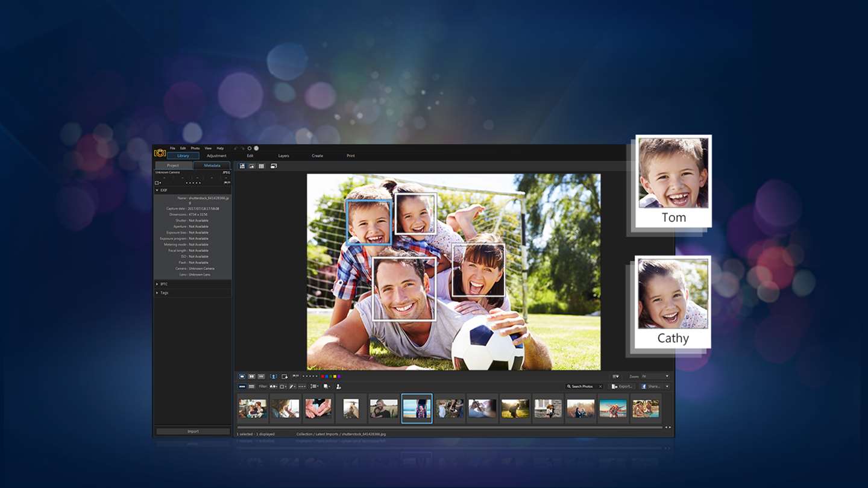Image resolution: width=868 pixels, height=488 pixels.
Task: Toggle single photo viewer mode
Action: pos(242,376)
